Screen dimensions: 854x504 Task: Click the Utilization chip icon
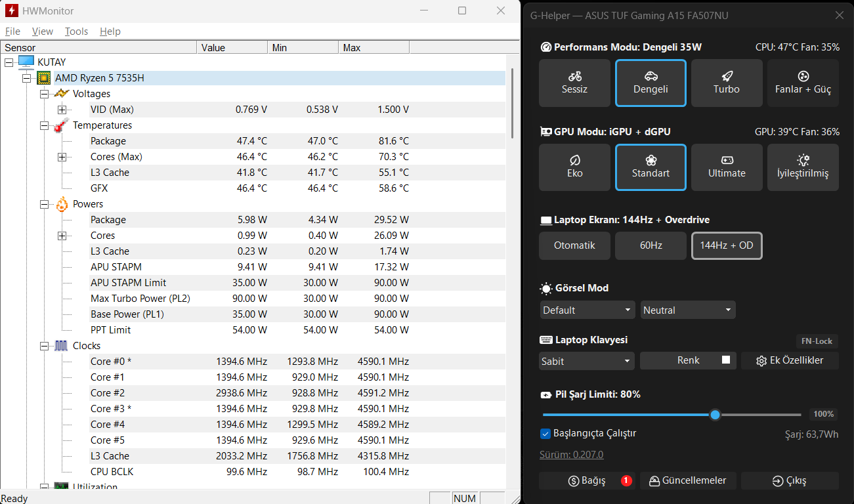tap(61, 487)
